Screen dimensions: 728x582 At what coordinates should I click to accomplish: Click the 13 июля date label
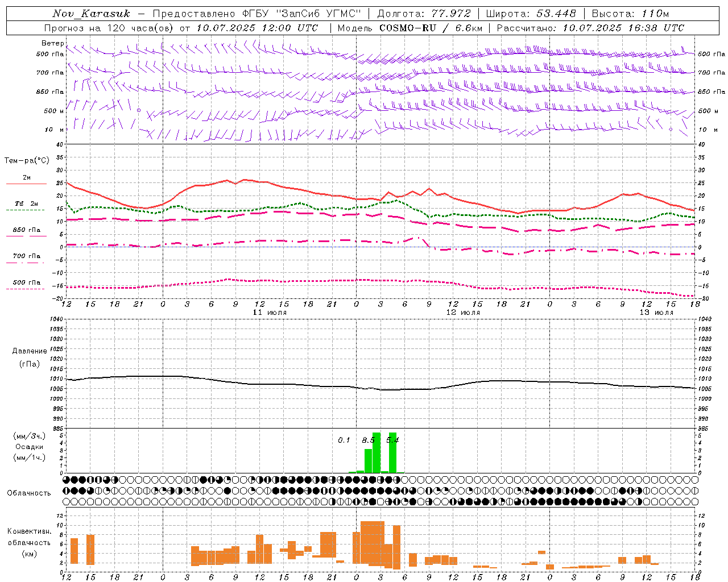tap(656, 313)
